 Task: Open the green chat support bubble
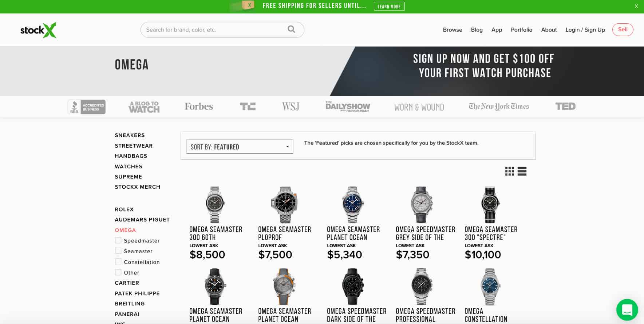[x=627, y=310]
